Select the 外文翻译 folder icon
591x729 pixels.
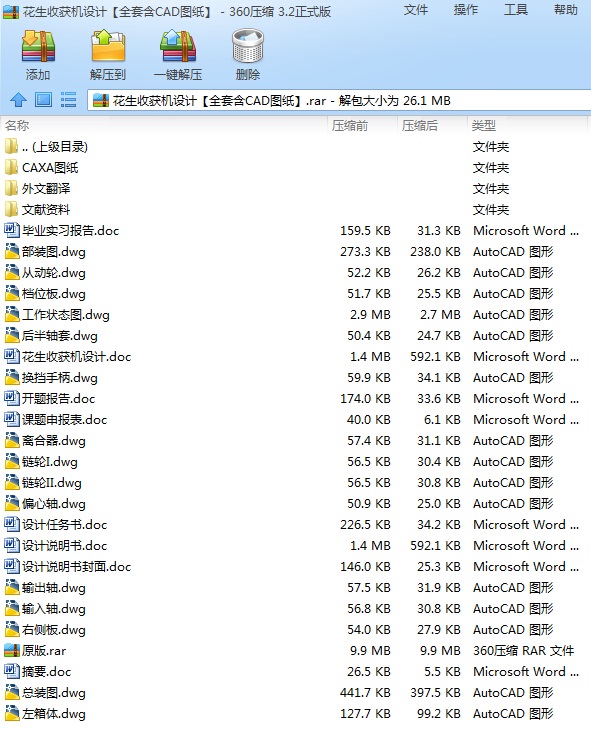11,188
